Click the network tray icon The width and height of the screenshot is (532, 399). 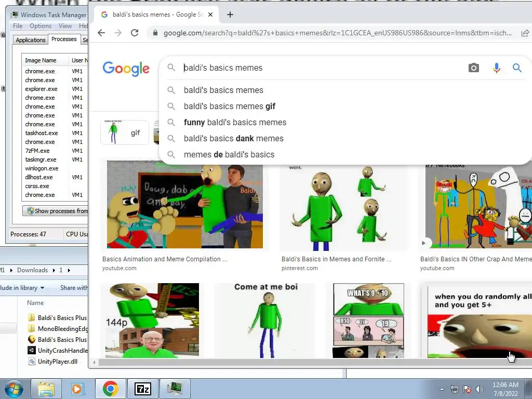[x=454, y=389]
